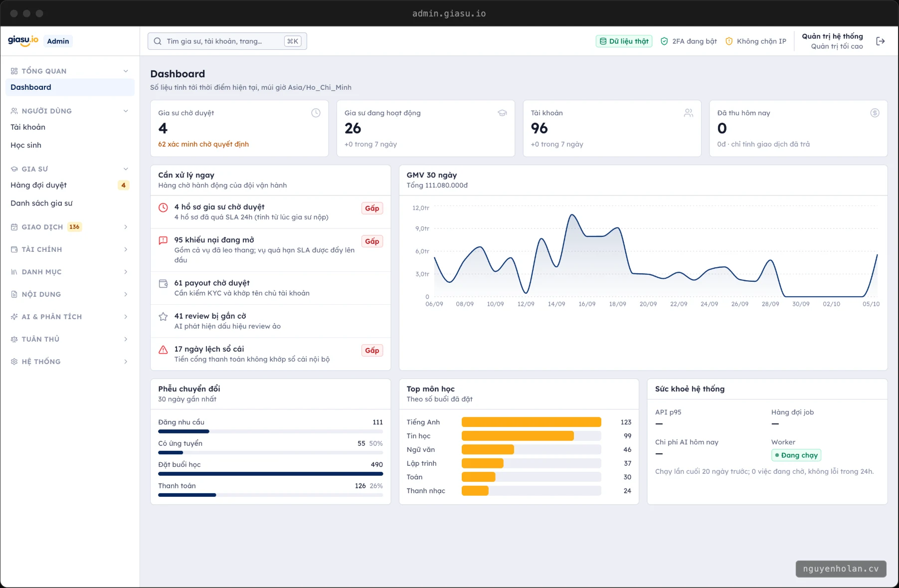Click the complaint message icon beside 95 khiếu nại
The image size is (899, 588).
(x=163, y=240)
